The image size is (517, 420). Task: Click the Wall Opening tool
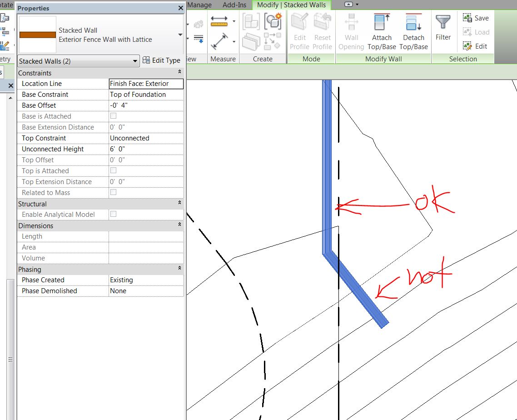[351, 32]
